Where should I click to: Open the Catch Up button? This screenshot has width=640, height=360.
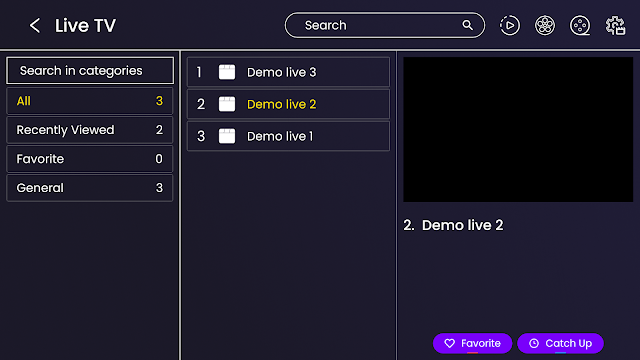coord(560,343)
